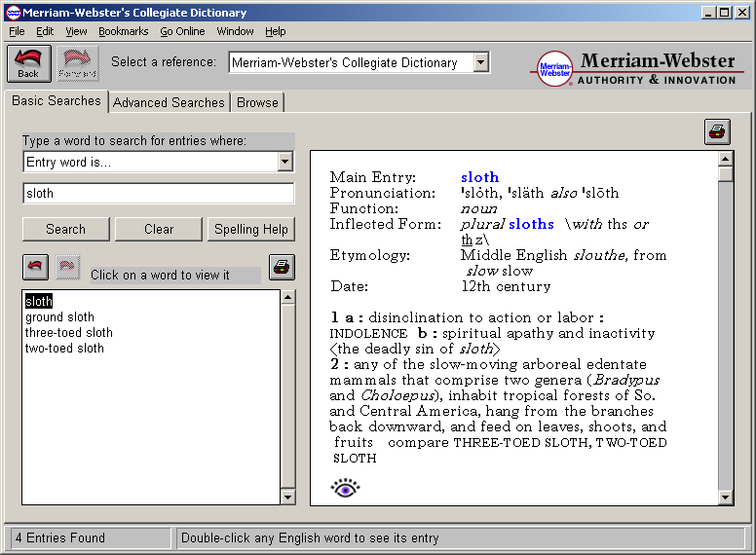
Task: Click '4 Entries Found' status text
Action: coord(59,537)
